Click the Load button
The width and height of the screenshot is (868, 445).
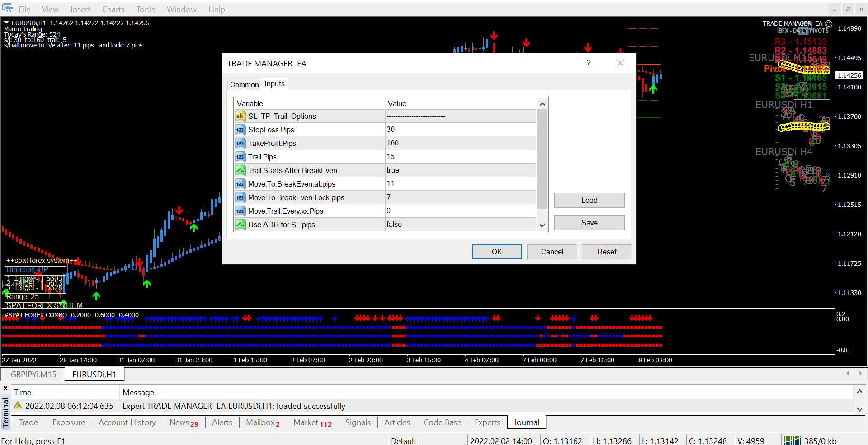pyautogui.click(x=589, y=200)
